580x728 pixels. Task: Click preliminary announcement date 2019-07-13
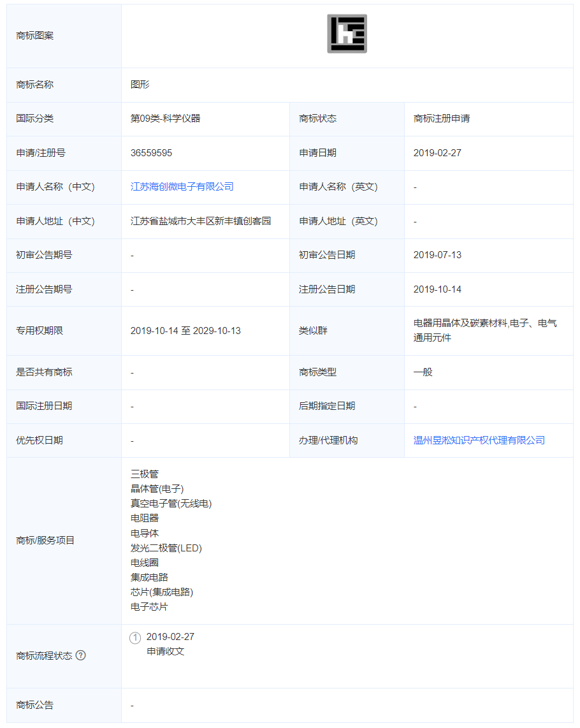(437, 255)
